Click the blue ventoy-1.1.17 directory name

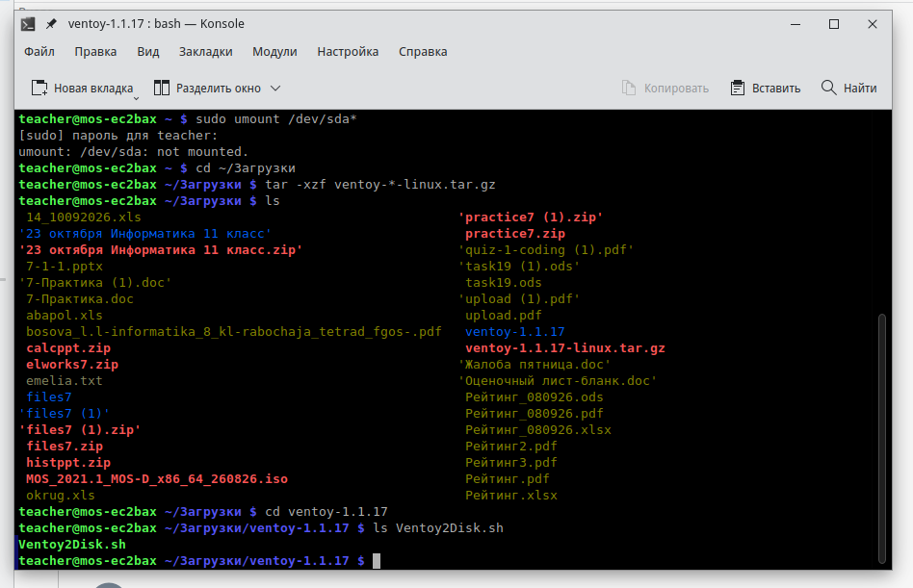(514, 331)
